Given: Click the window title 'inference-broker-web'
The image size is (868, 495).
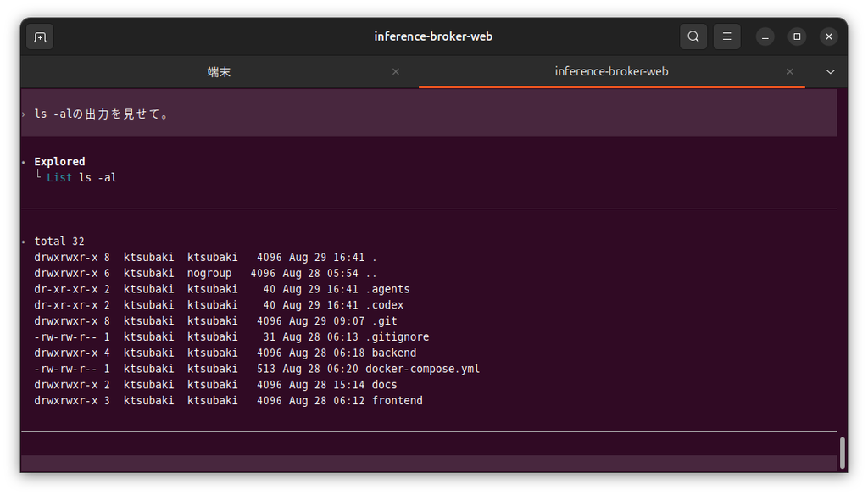Looking at the screenshot, I should (x=433, y=36).
